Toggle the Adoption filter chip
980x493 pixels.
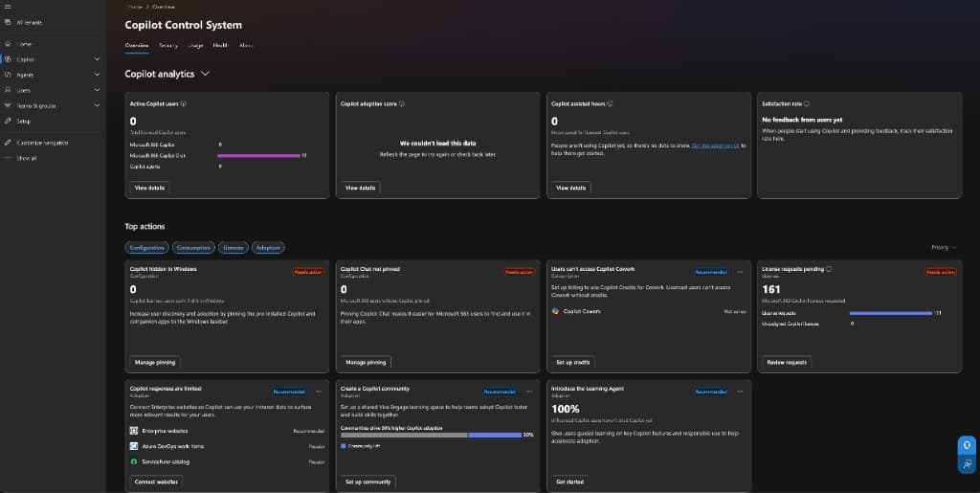(268, 247)
